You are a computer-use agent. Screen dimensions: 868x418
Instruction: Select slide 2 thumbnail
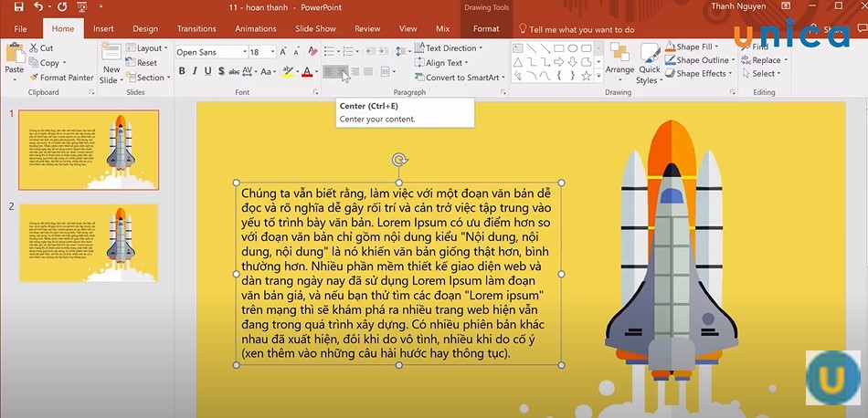point(89,243)
